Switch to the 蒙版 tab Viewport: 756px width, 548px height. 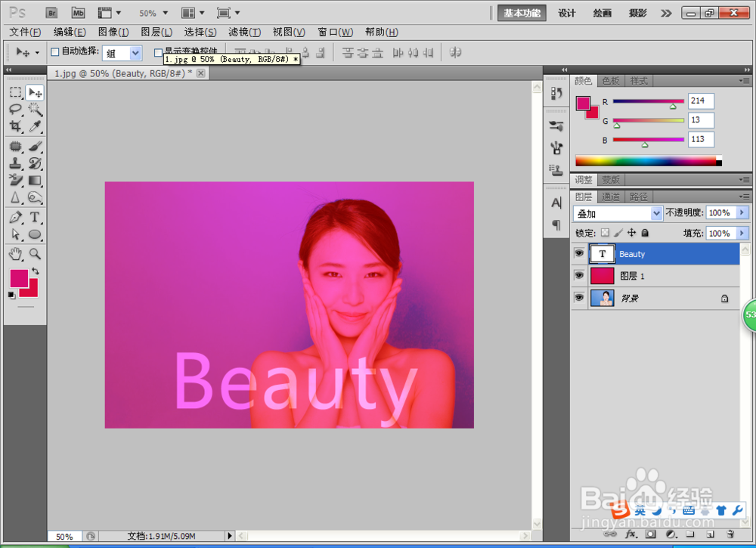point(611,180)
